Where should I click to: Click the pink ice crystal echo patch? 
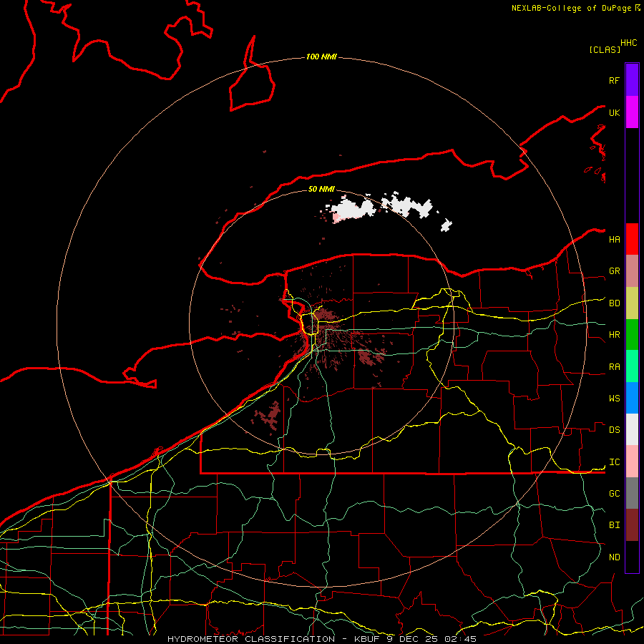(336, 216)
